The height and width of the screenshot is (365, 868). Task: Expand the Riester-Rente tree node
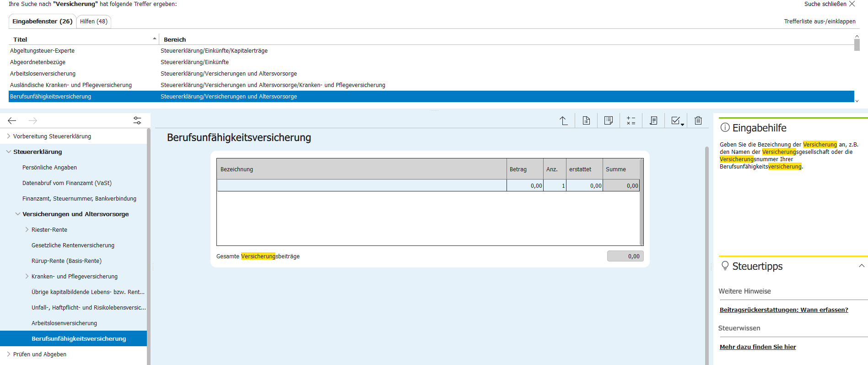[27, 229]
